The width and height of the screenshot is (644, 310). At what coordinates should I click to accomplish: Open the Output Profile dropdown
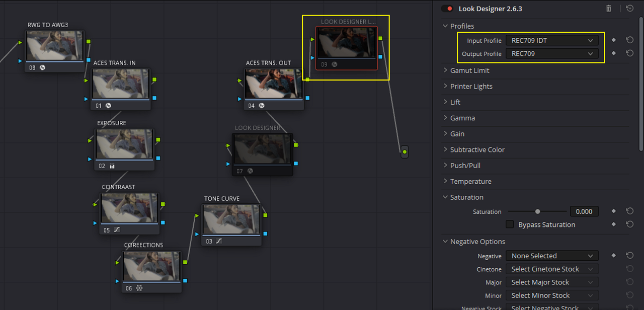click(552, 53)
